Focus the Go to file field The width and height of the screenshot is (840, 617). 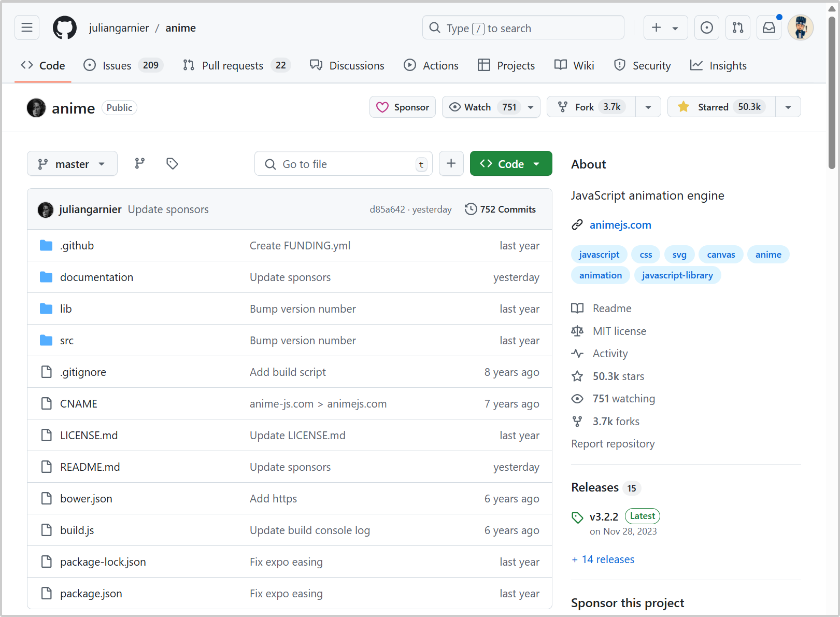[344, 164]
